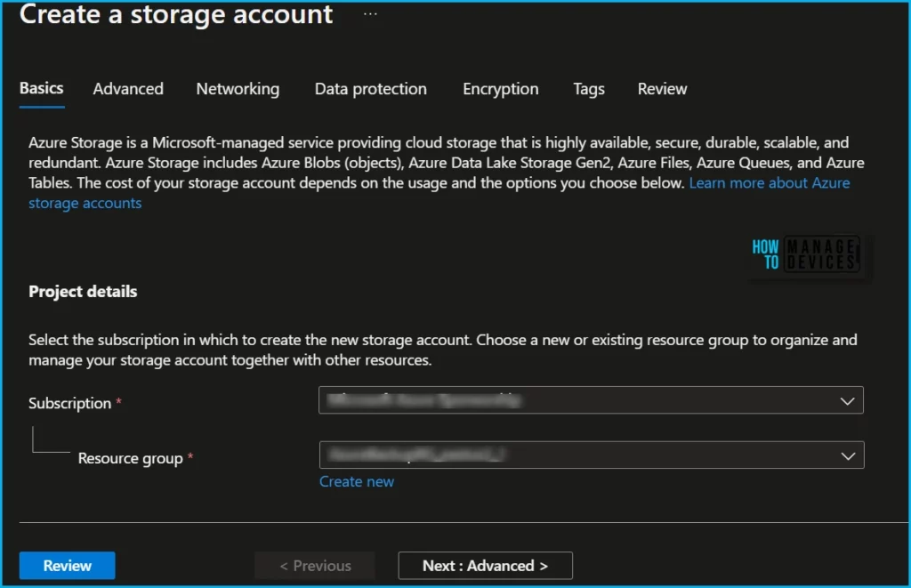Expand the Subscription dropdown
This screenshot has height=588, width=911.
[591, 400]
